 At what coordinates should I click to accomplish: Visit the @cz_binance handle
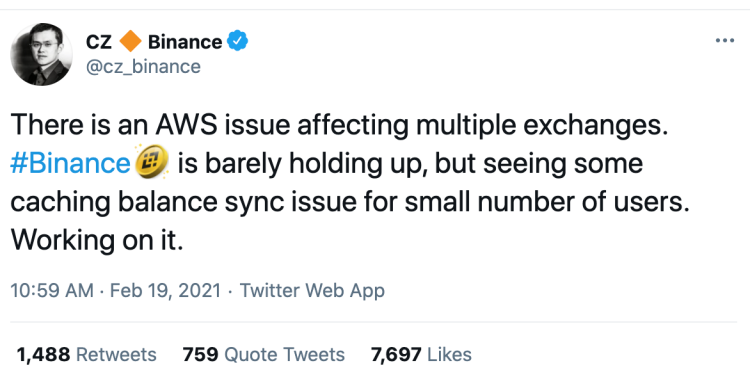143,67
